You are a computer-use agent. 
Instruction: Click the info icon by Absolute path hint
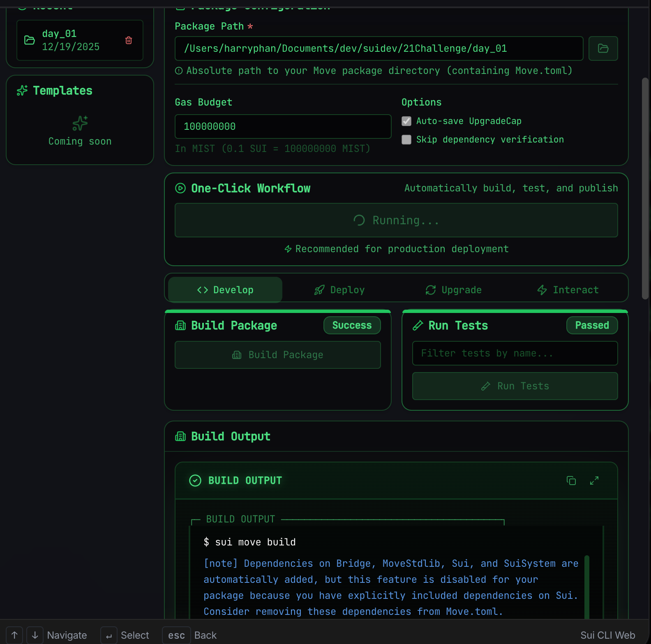179,71
